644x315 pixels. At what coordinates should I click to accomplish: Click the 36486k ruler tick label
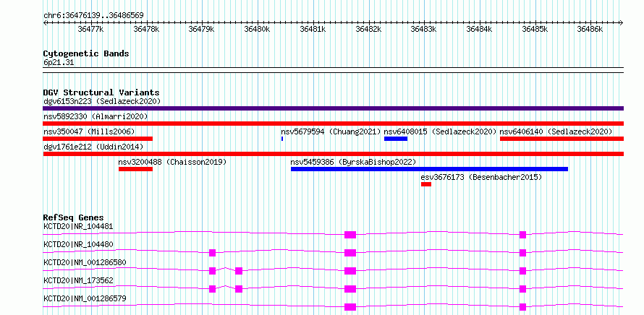(590, 29)
